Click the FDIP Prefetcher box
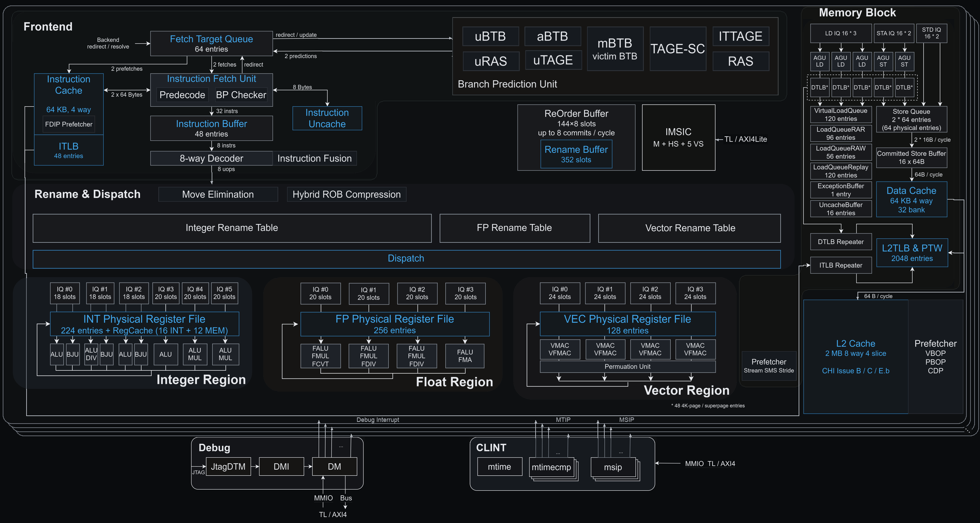 click(68, 125)
